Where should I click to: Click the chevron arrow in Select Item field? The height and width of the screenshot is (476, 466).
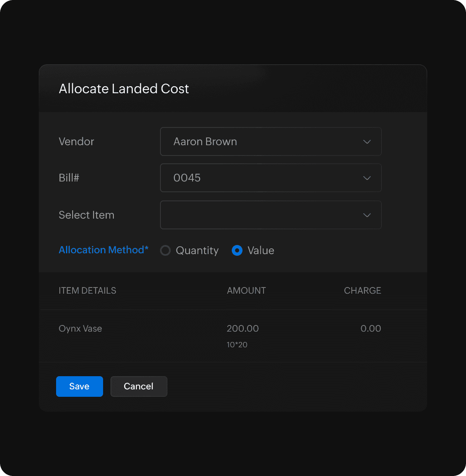pos(367,215)
